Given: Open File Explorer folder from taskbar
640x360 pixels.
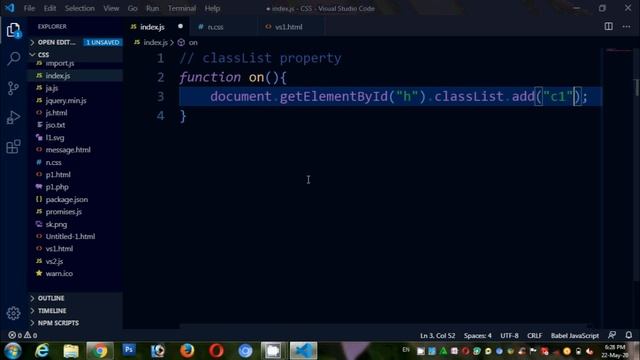Looking at the screenshot, I should click(71, 351).
